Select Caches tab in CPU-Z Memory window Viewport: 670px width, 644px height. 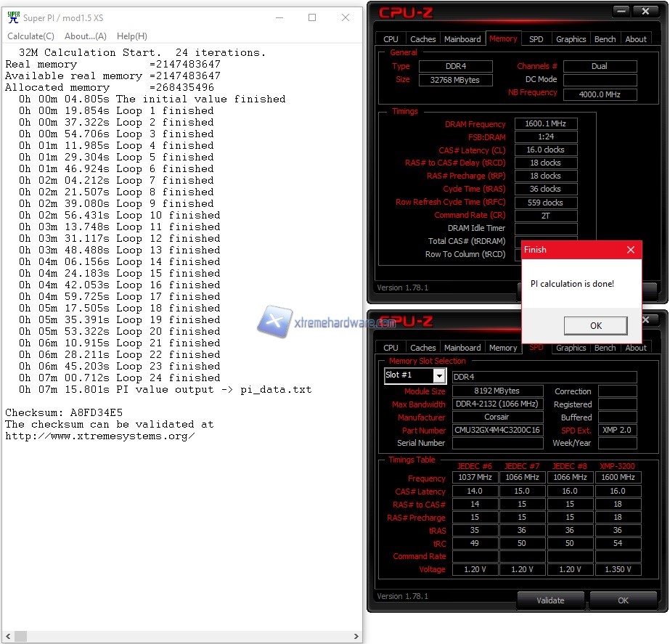pos(422,39)
